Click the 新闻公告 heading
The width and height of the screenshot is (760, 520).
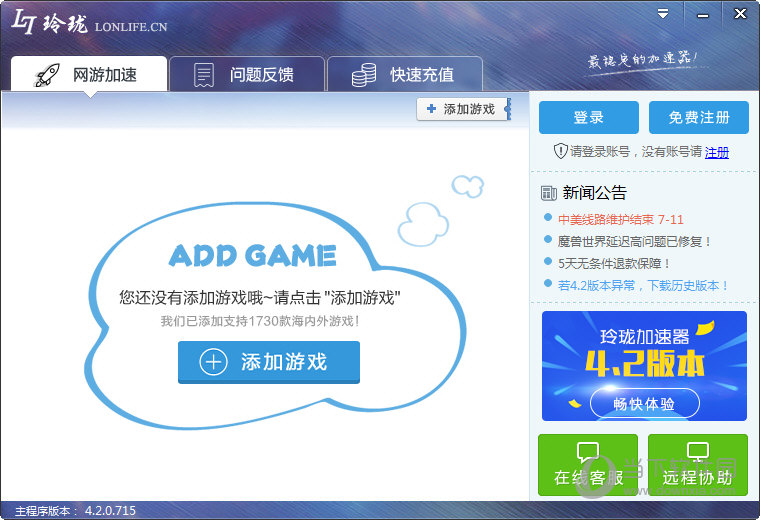point(595,193)
